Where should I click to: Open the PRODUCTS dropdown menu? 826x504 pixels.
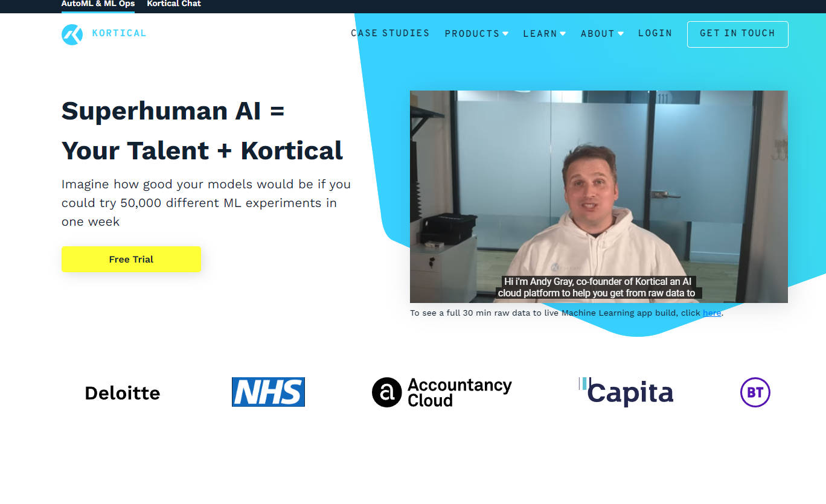[x=476, y=34]
